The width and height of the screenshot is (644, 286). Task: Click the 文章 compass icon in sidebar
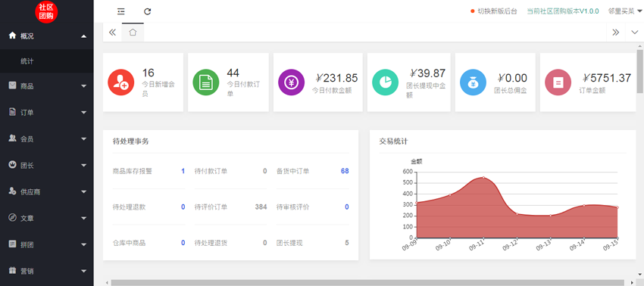pyautogui.click(x=12, y=217)
